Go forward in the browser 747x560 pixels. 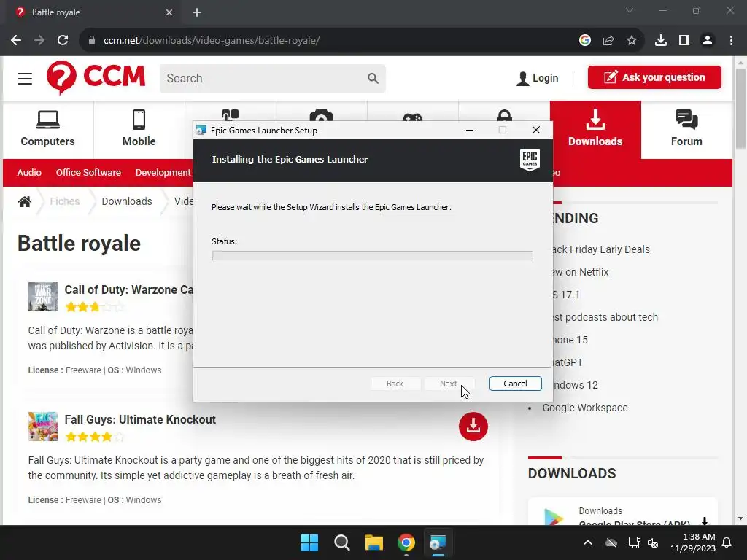39,41
